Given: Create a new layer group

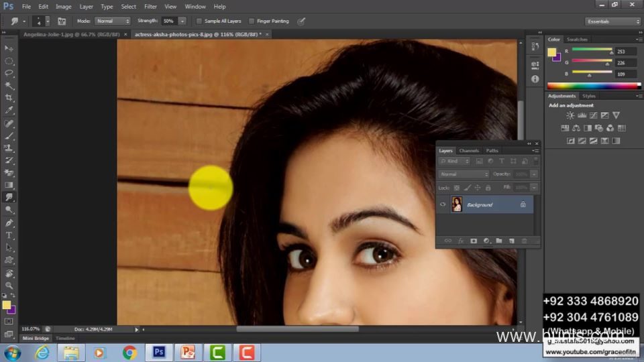Looking at the screenshot, I should pos(499,241).
